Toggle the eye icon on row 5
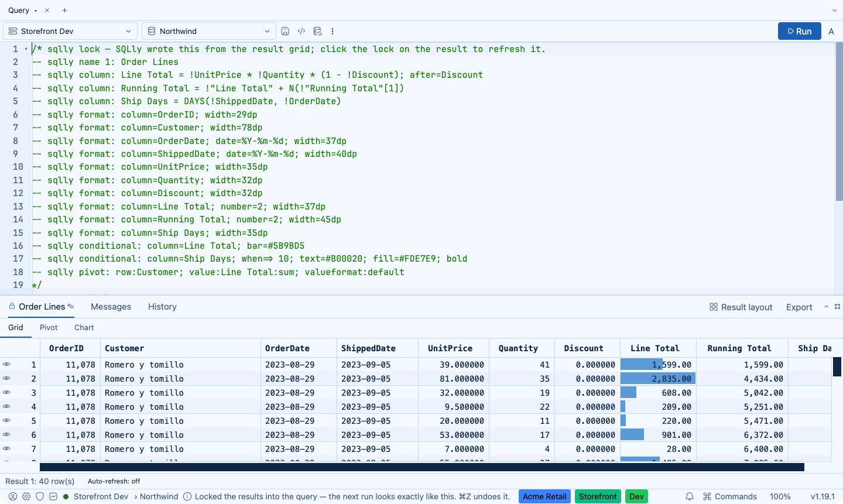 pos(6,420)
